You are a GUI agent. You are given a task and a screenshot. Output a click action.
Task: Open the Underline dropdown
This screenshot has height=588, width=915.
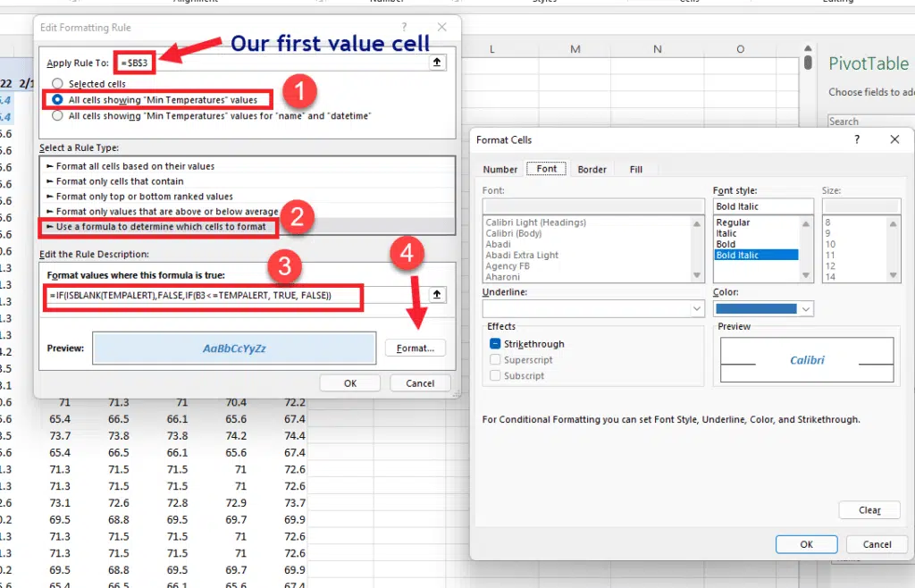[x=697, y=308]
